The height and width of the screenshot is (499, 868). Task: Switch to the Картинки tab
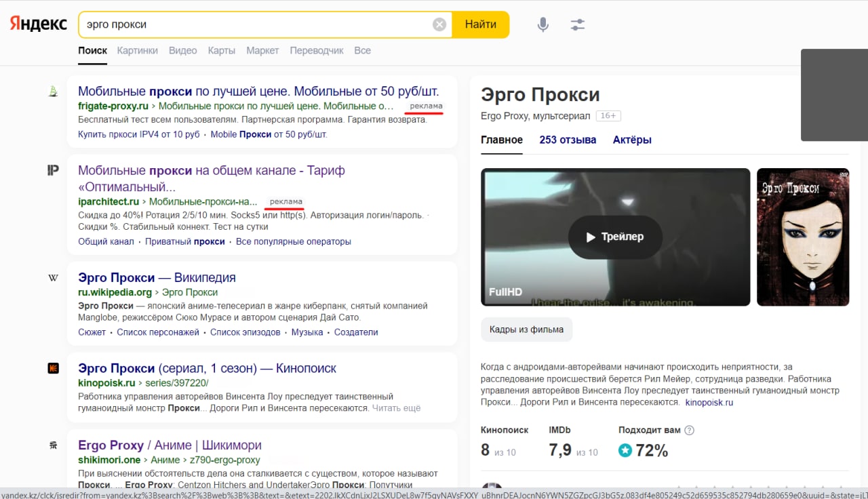click(137, 50)
